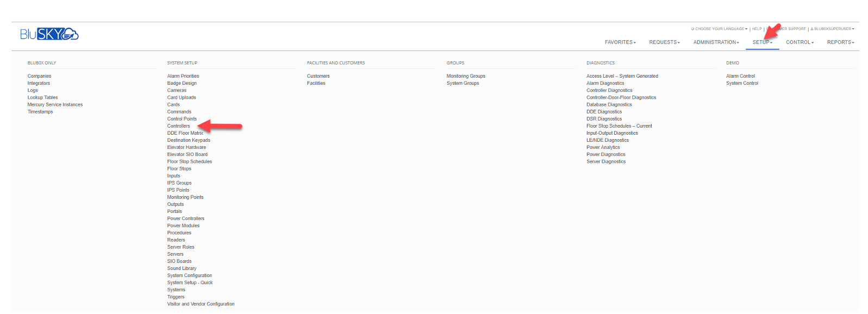Image resolution: width=868 pixels, height=314 pixels.
Task: Select the Reports menu
Action: pos(840,42)
